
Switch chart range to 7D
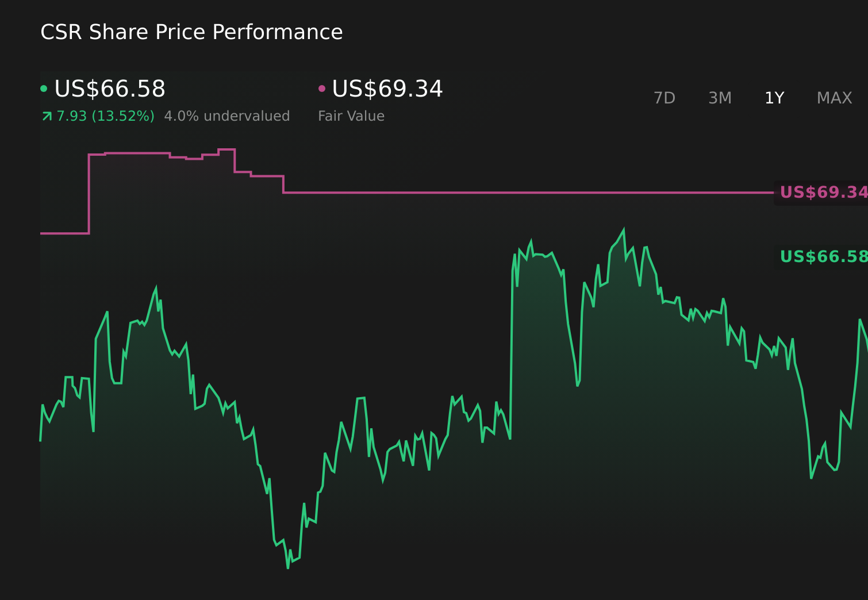click(x=665, y=98)
